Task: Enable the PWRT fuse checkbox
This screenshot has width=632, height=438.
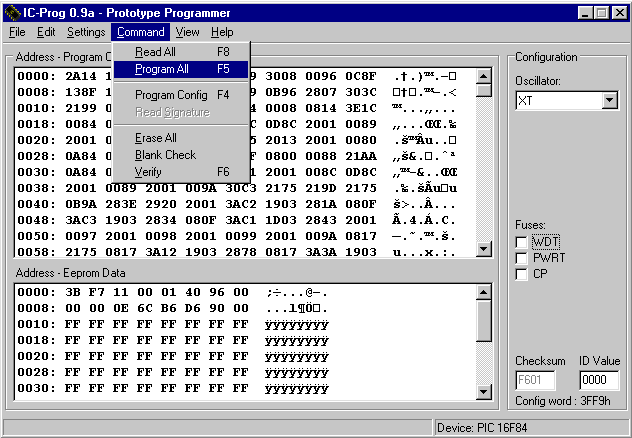Action: (x=521, y=258)
